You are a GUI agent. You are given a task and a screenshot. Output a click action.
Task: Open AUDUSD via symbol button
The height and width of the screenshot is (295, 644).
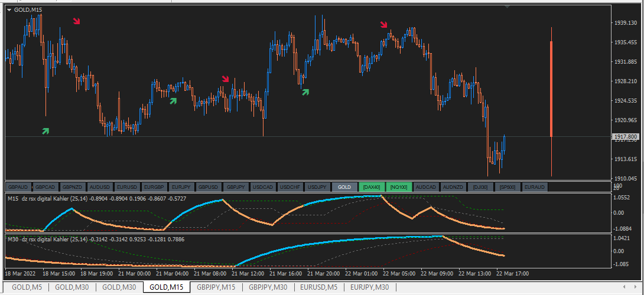coord(100,187)
